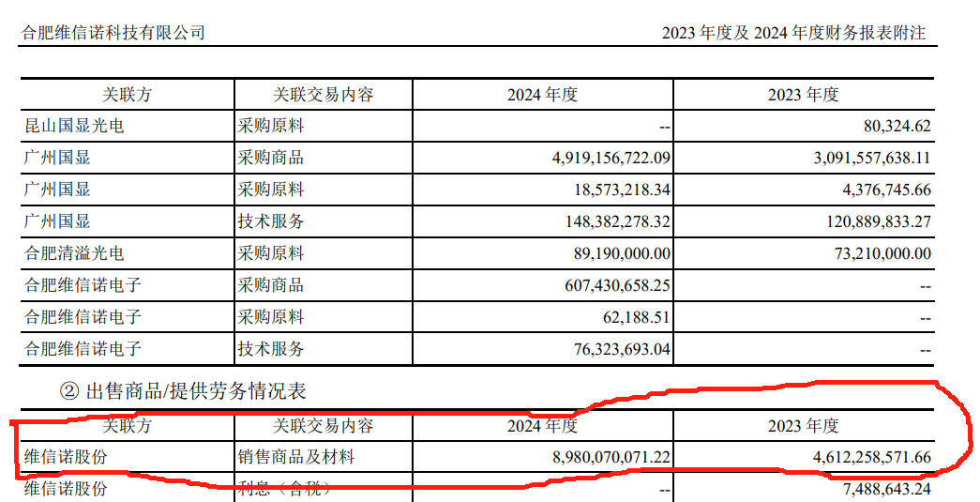Click the amount 607,430,658.25
The image size is (980, 502).
[x=618, y=285]
